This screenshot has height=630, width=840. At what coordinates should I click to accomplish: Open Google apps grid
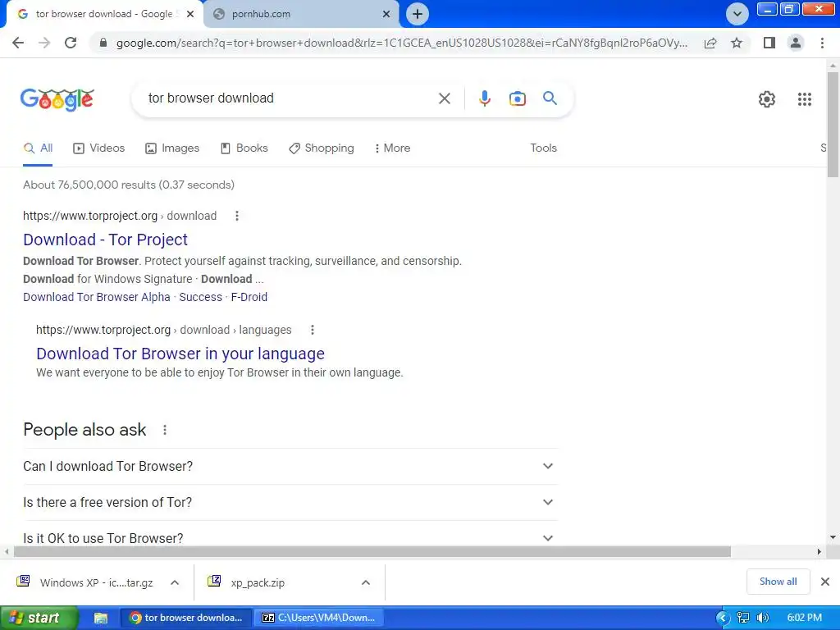804,99
